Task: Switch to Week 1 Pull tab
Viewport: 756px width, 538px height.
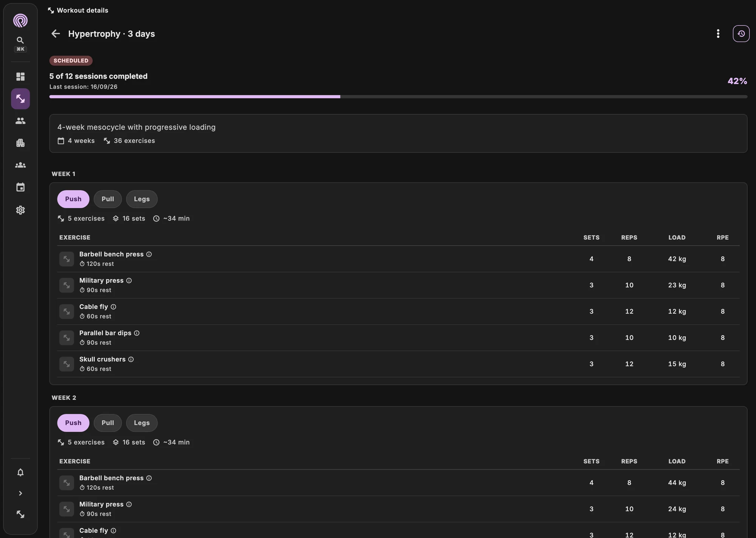Action: (x=108, y=199)
